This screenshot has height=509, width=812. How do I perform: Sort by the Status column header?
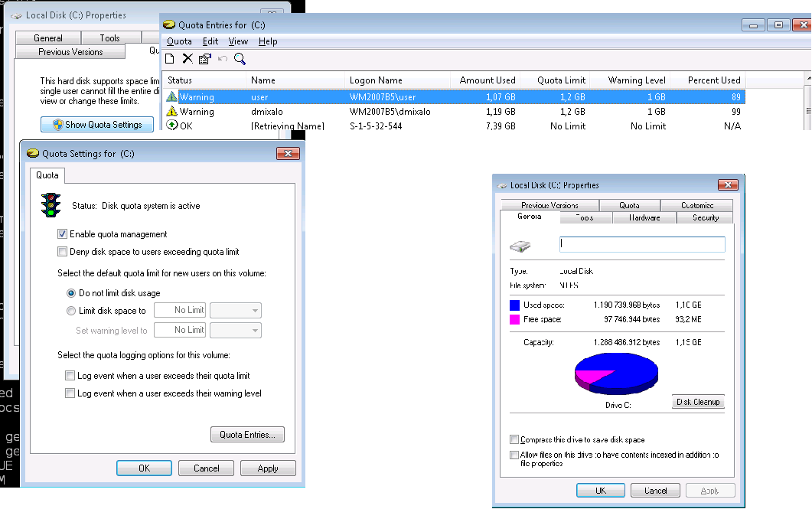(x=204, y=80)
